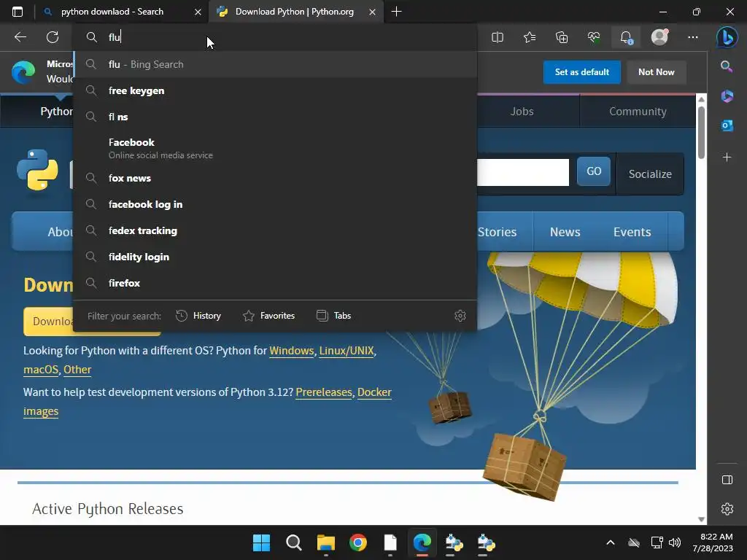Show hidden system tray icons
Screen dimensions: 747x560
(x=611, y=542)
